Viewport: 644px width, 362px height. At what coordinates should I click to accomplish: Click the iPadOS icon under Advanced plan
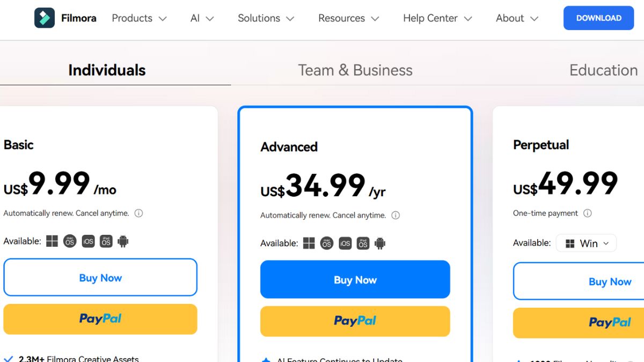[363, 243]
